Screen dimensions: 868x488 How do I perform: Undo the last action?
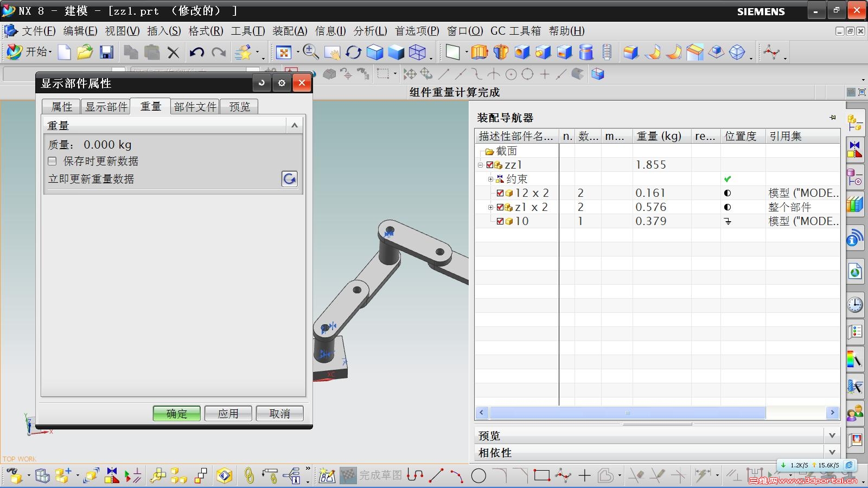click(196, 52)
